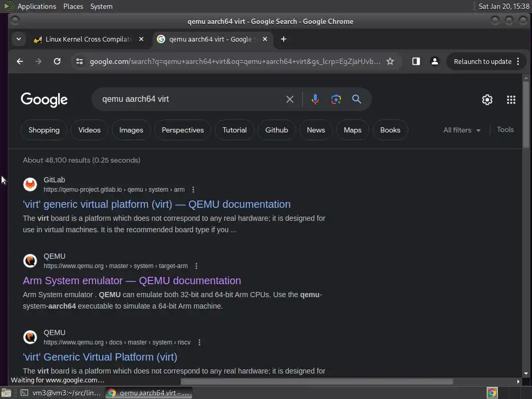This screenshot has width=532, height=399.
Task: Clear the search box with the X
Action: pyautogui.click(x=290, y=99)
